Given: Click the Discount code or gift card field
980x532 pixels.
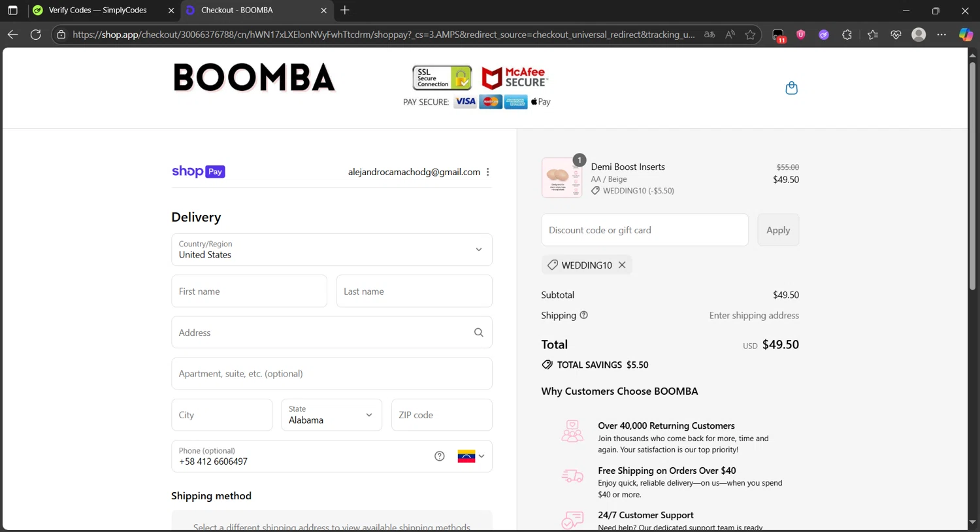Looking at the screenshot, I should coord(645,230).
